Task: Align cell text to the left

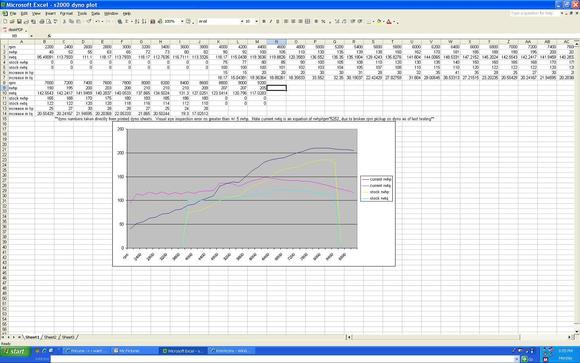Action: click(286, 21)
